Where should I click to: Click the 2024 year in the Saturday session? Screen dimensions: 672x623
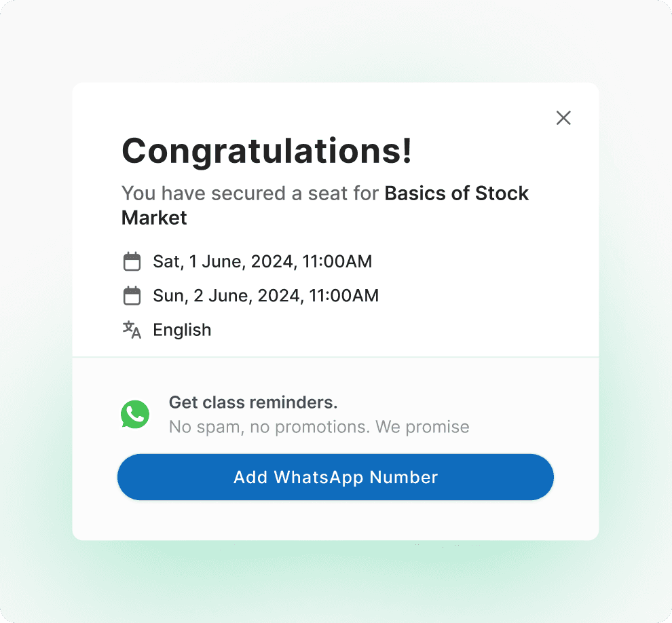pyautogui.click(x=272, y=261)
